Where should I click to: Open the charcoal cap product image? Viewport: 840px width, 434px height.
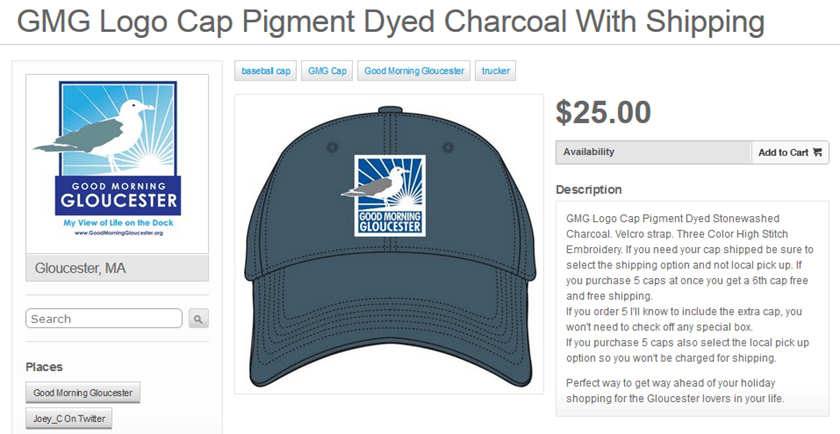(x=389, y=244)
